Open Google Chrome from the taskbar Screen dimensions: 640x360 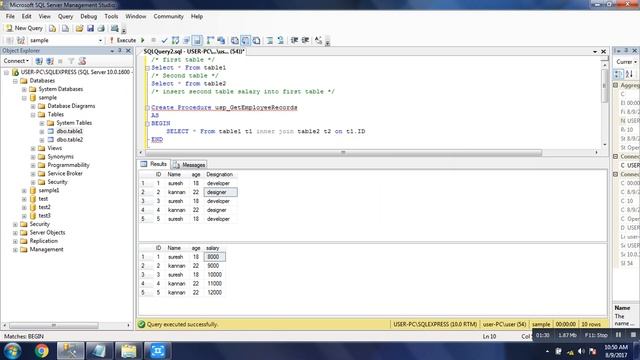41,351
